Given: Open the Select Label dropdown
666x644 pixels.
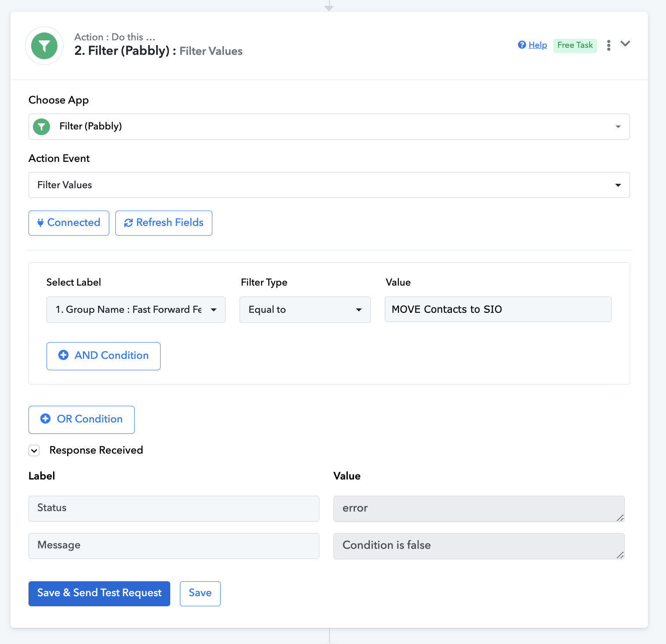Looking at the screenshot, I should click(x=136, y=310).
